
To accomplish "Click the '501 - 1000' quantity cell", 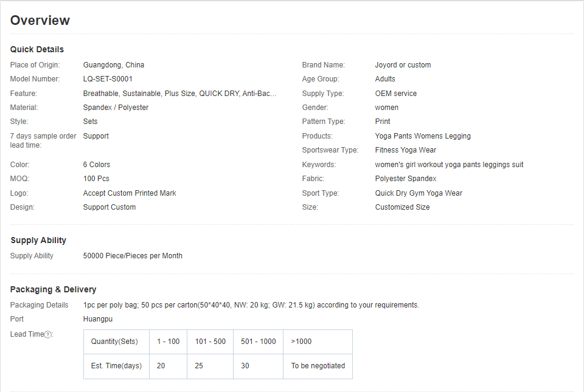I will 258,342.
